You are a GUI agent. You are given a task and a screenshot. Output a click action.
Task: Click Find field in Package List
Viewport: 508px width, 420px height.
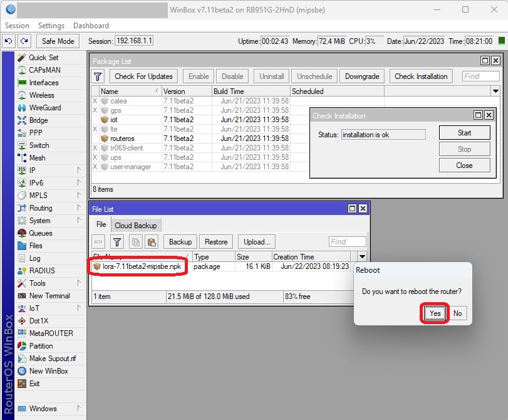point(481,76)
